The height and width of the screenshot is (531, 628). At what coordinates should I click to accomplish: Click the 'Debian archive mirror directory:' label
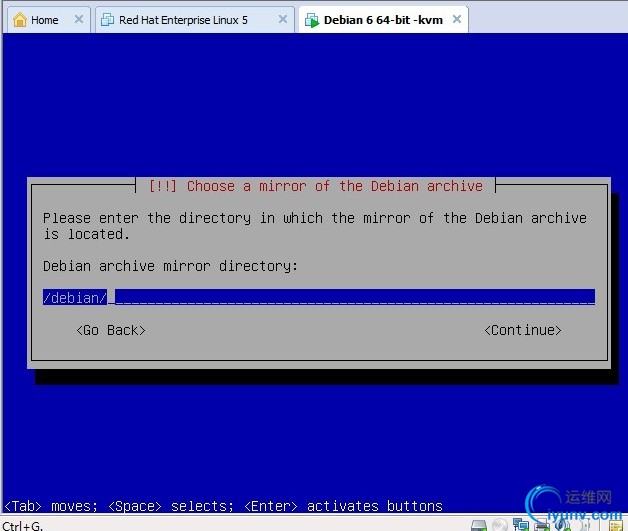coord(171,266)
